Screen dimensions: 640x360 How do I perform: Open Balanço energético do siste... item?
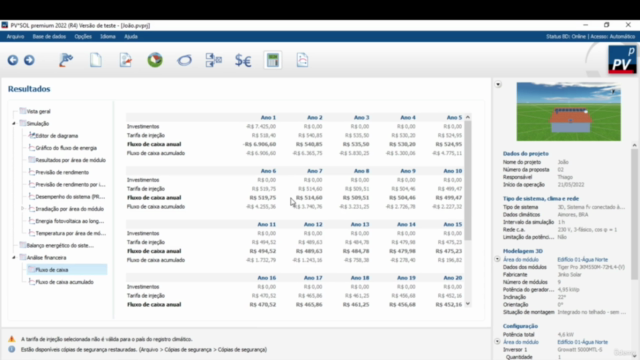click(60, 246)
